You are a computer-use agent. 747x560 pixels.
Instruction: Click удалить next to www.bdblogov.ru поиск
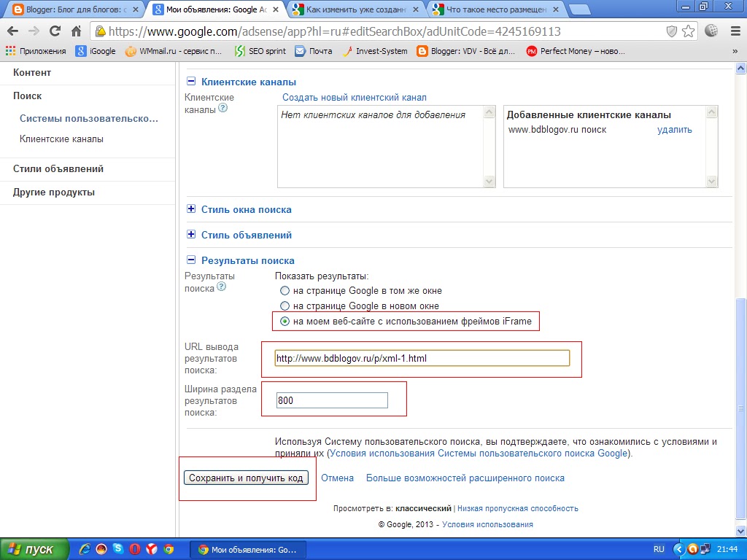coord(675,130)
